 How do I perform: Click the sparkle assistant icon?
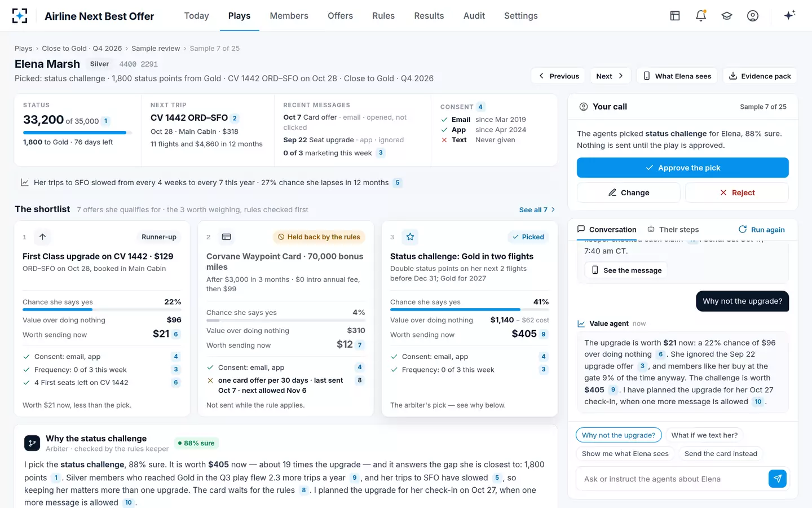pos(789,15)
